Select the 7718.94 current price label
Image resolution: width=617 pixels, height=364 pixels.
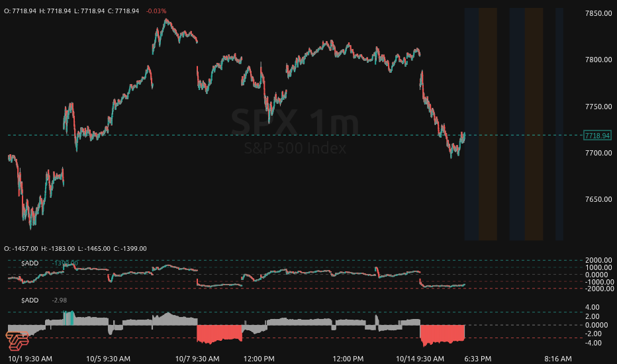pyautogui.click(x=597, y=136)
